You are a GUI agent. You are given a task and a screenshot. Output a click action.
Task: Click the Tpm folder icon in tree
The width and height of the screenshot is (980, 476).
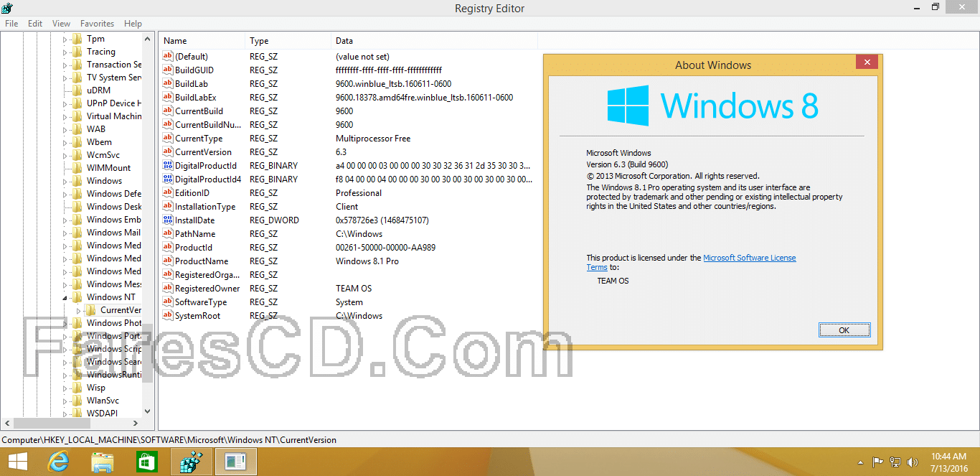pos(77,39)
